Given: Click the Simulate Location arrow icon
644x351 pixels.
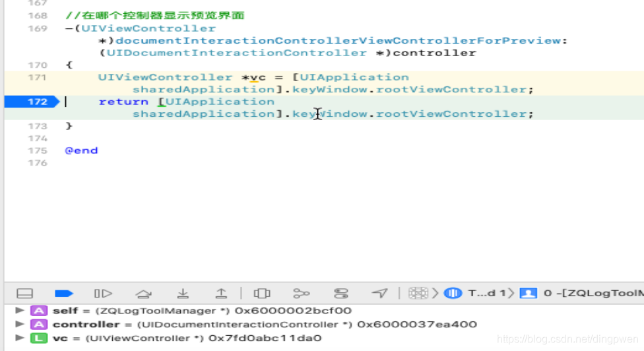Looking at the screenshot, I should point(380,293).
